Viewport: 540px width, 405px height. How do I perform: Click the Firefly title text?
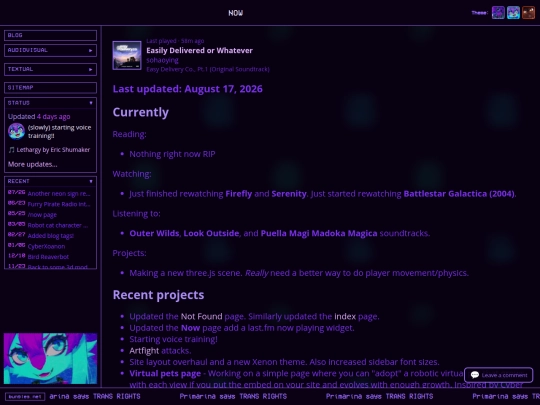click(x=239, y=194)
